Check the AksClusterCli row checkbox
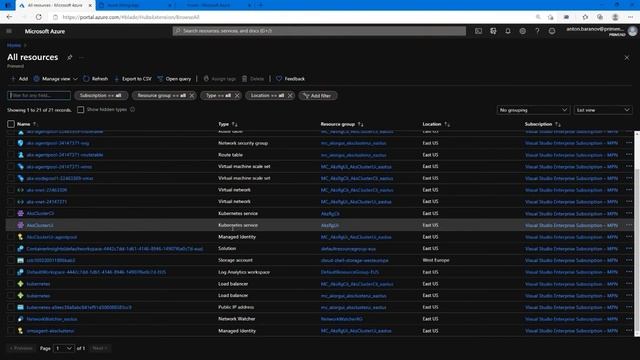The width and height of the screenshot is (640, 360). 11,213
